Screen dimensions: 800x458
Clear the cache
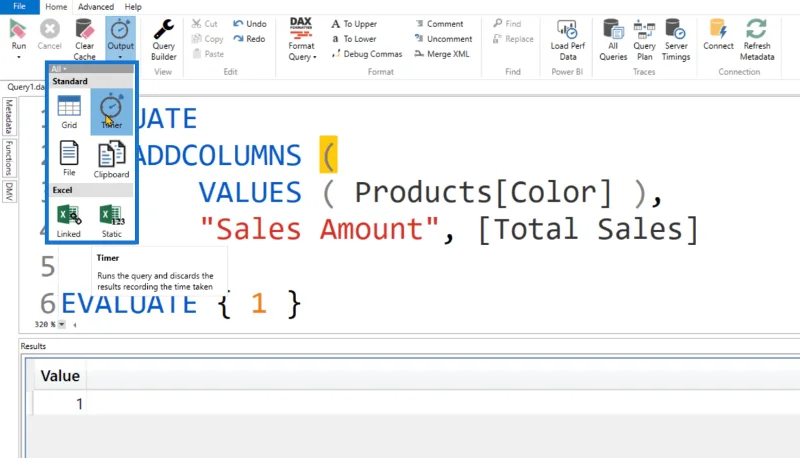click(x=84, y=40)
